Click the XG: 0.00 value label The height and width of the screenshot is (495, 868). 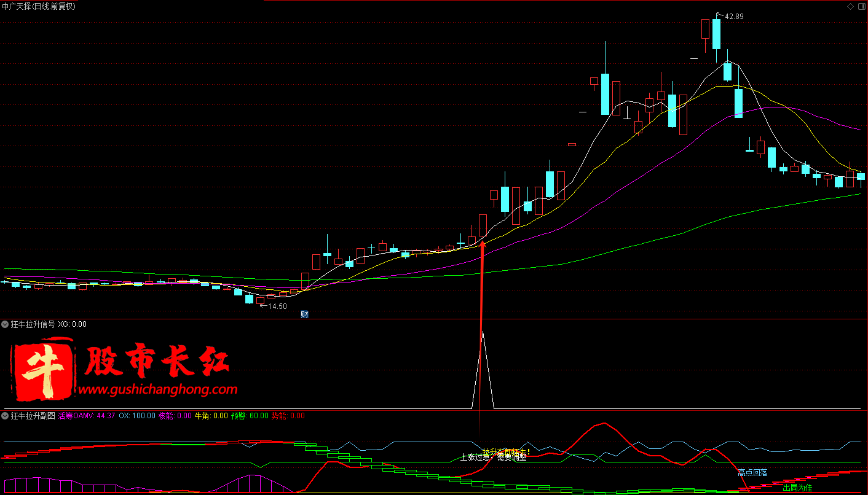coord(73,324)
